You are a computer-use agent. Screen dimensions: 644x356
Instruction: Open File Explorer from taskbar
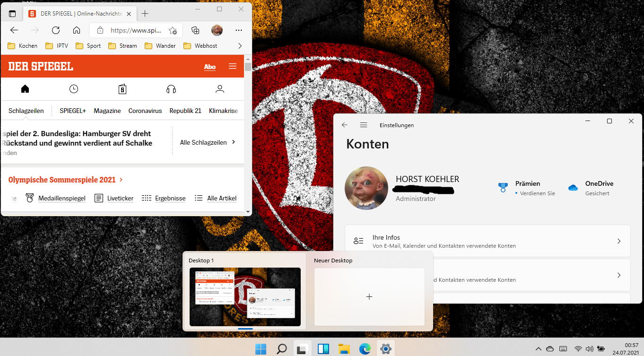pyautogui.click(x=344, y=349)
